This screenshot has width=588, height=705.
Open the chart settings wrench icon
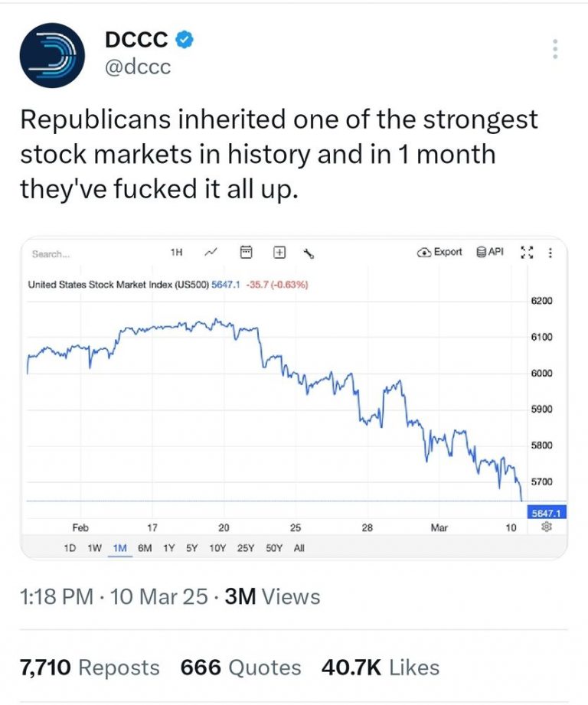click(x=309, y=251)
